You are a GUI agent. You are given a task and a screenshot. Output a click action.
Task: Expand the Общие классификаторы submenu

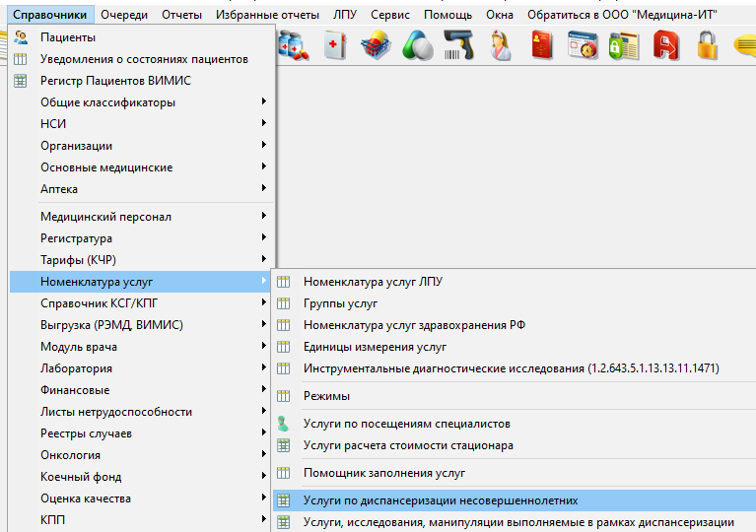(108, 102)
